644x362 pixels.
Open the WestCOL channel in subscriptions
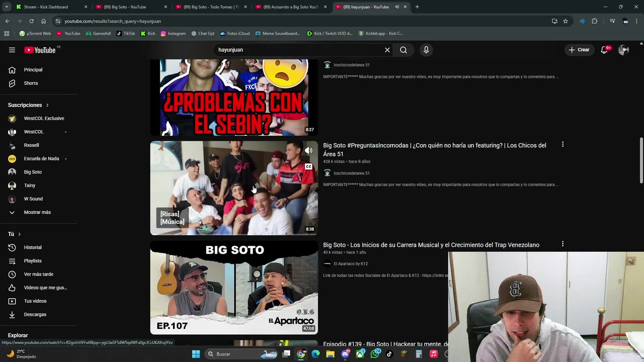tap(34, 132)
